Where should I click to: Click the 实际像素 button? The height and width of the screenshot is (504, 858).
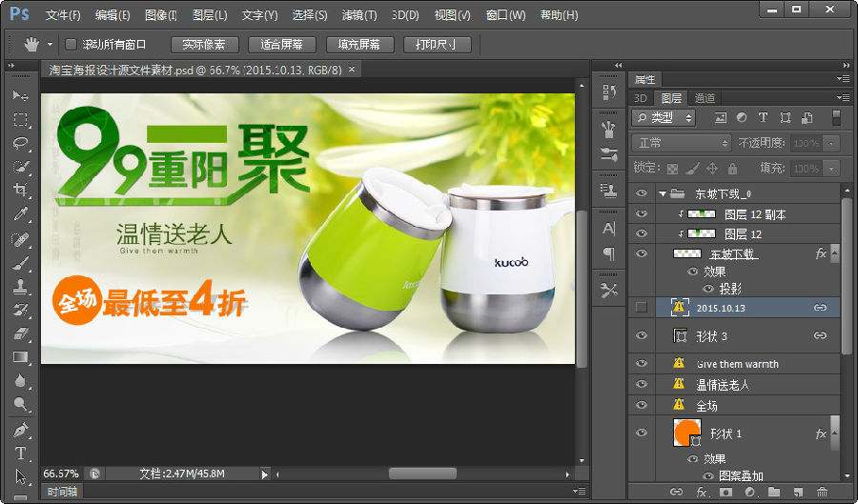pyautogui.click(x=204, y=44)
